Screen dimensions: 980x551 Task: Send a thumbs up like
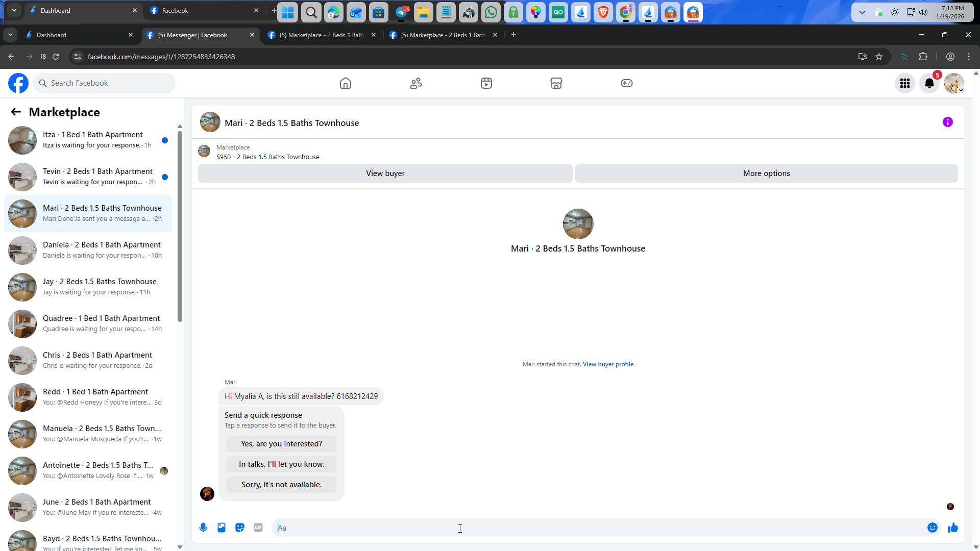(x=952, y=528)
